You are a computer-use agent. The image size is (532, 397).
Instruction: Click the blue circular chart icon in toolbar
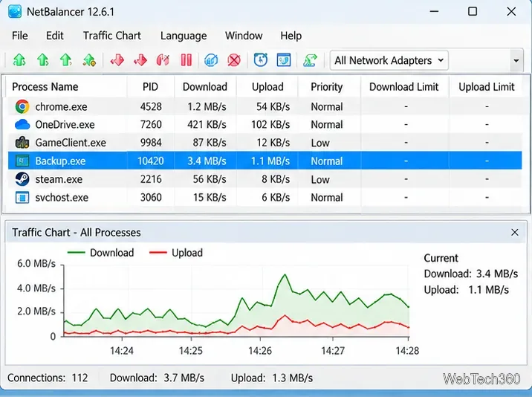pyautogui.click(x=211, y=60)
